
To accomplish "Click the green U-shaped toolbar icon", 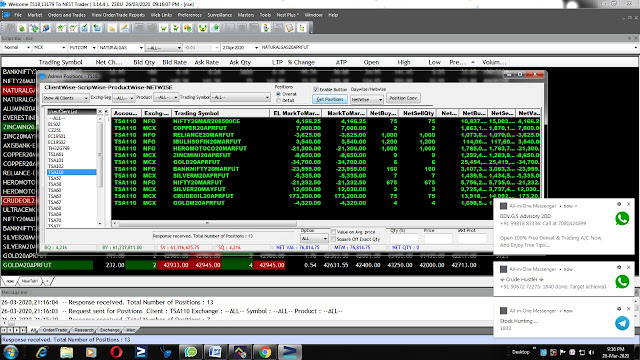I will (202, 28).
